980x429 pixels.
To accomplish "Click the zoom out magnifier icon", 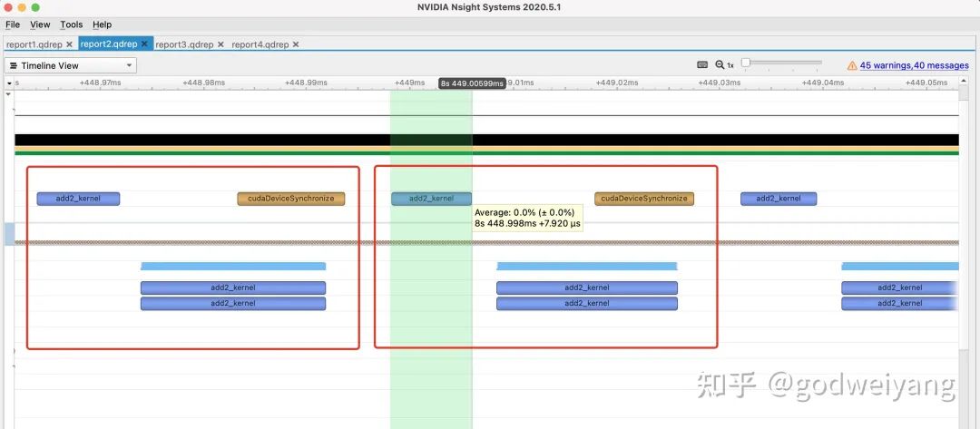I will (x=720, y=65).
